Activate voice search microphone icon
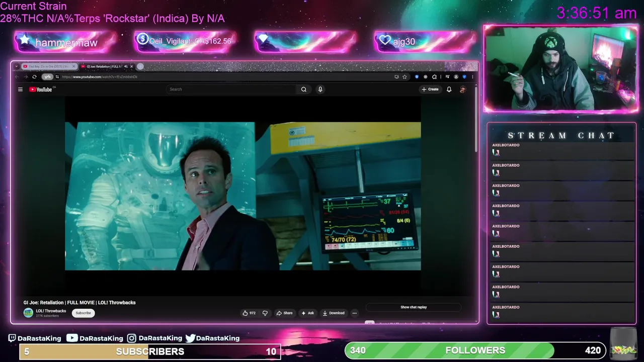 tap(320, 89)
